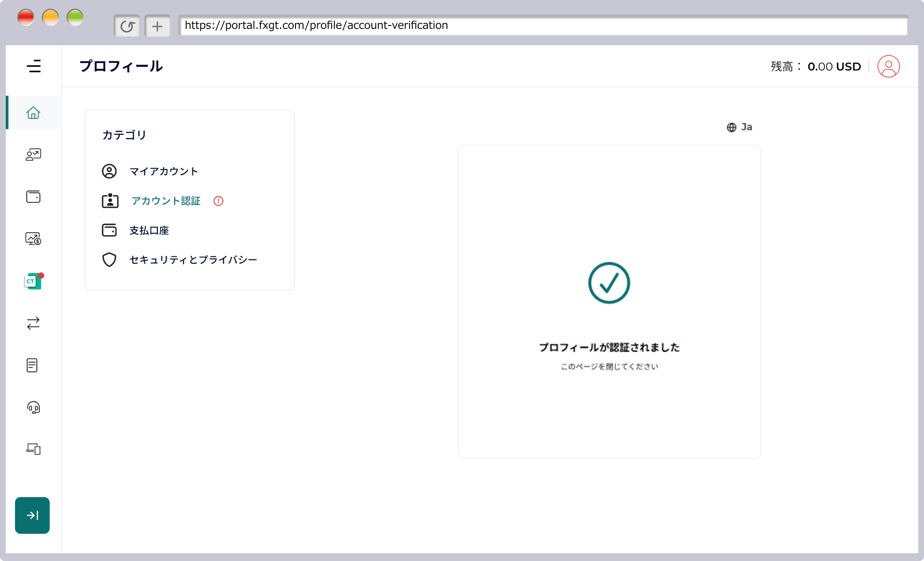The image size is (924, 561).
Task: Open the multi-device platforms icon
Action: click(33, 449)
